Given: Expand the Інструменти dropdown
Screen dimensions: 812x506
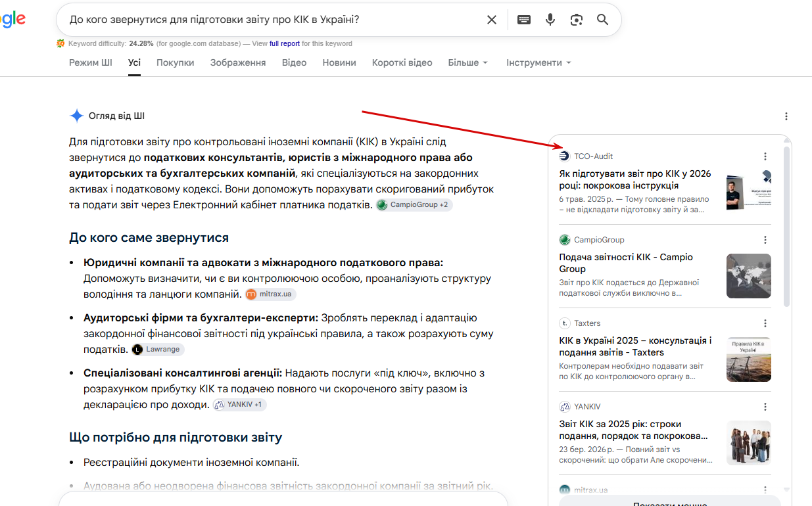Looking at the screenshot, I should click(538, 62).
